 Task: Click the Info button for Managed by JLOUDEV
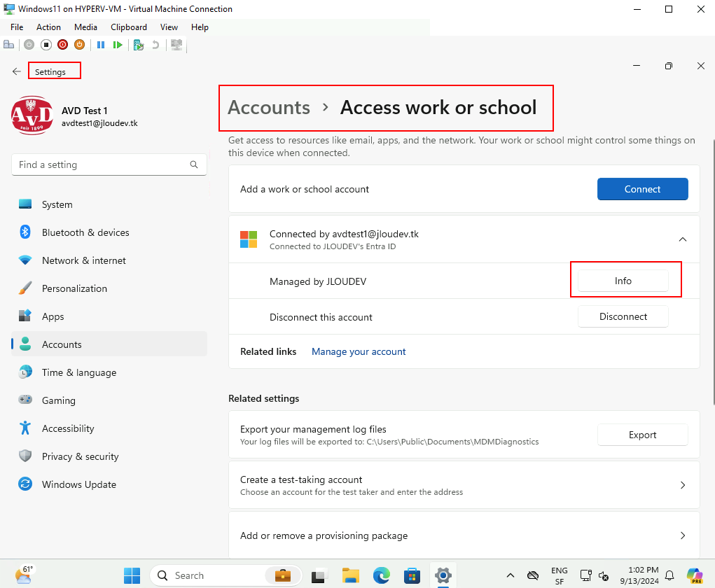pos(623,281)
